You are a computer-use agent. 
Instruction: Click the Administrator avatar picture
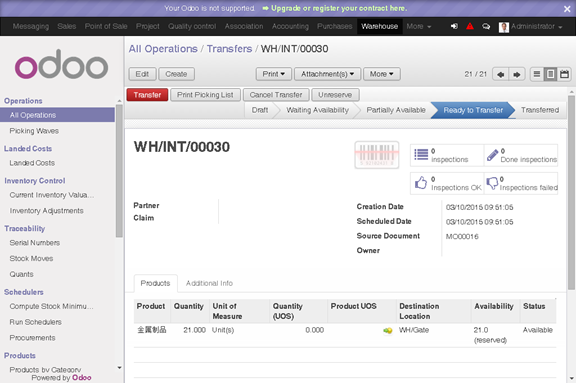[x=504, y=27]
